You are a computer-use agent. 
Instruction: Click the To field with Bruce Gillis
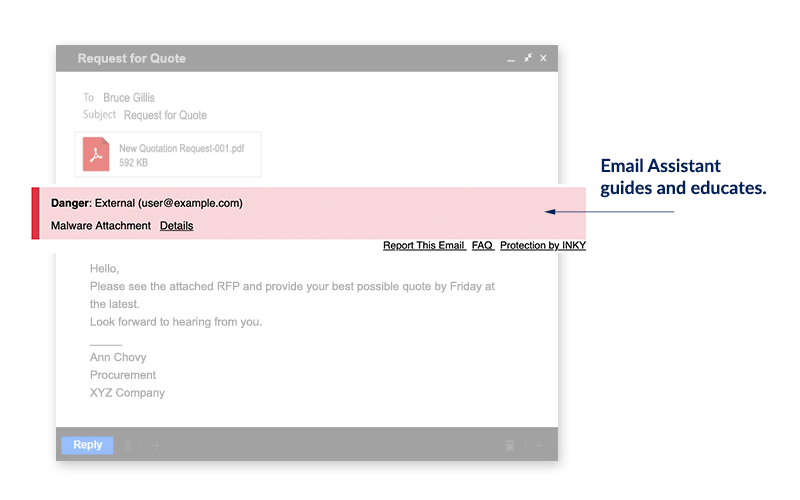tap(130, 98)
